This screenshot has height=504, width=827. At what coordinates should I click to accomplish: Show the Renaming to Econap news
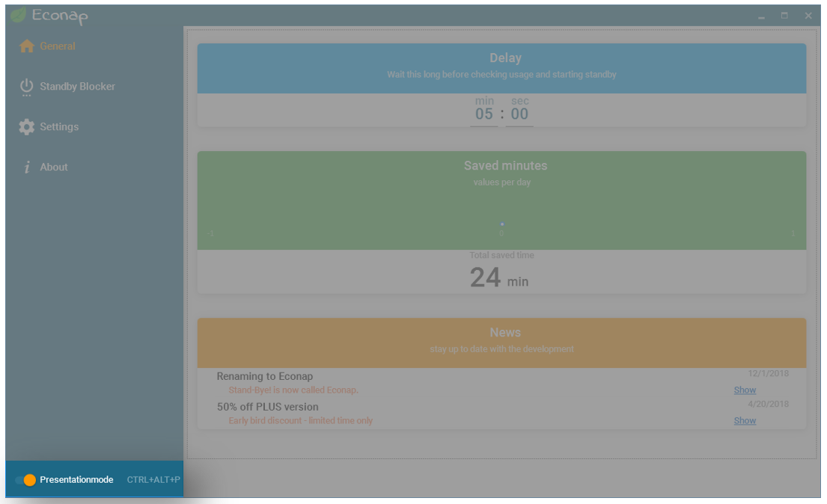(x=745, y=390)
